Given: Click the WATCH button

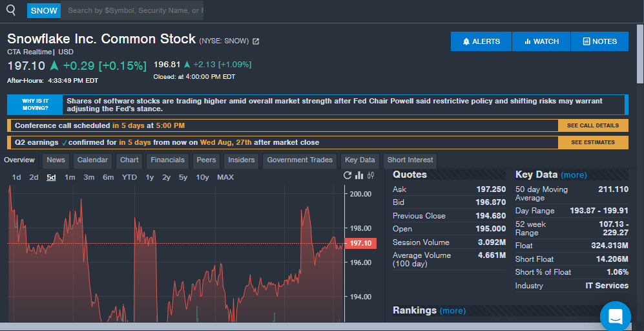Looking at the screenshot, I should click(541, 41).
